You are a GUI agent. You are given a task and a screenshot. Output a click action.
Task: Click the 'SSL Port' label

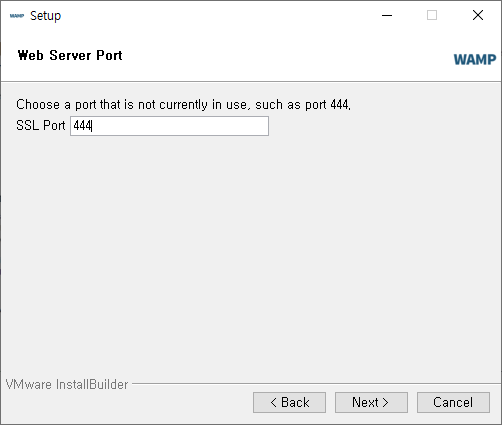pos(41,126)
